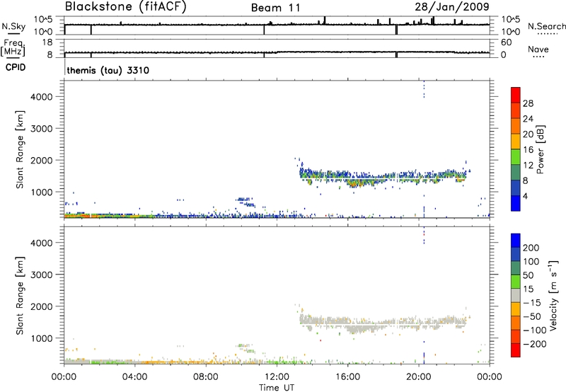Viewport: 566px width, 392px height.
Task: Click the '4' label on the power scale
Action: coord(526,196)
